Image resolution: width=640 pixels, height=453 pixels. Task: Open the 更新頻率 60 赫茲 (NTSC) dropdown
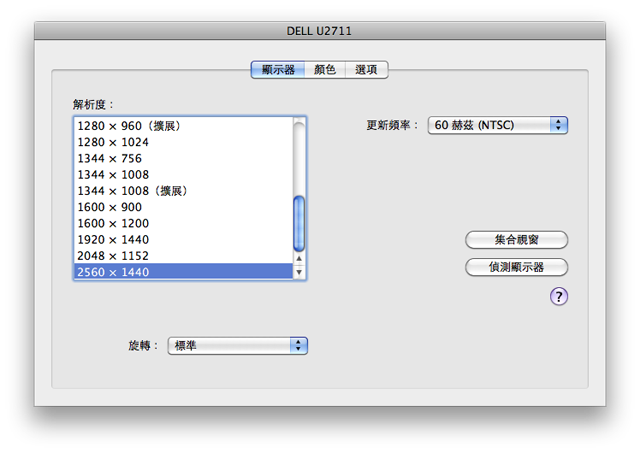click(x=498, y=125)
